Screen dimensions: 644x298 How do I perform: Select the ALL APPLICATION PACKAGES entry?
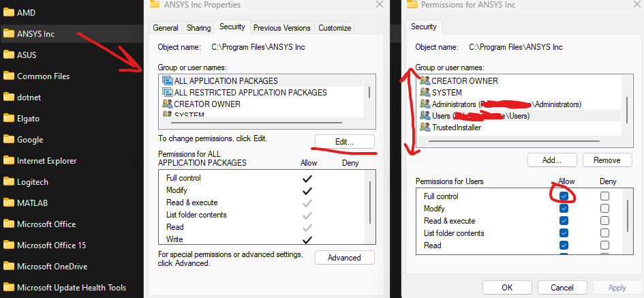pyautogui.click(x=261, y=80)
